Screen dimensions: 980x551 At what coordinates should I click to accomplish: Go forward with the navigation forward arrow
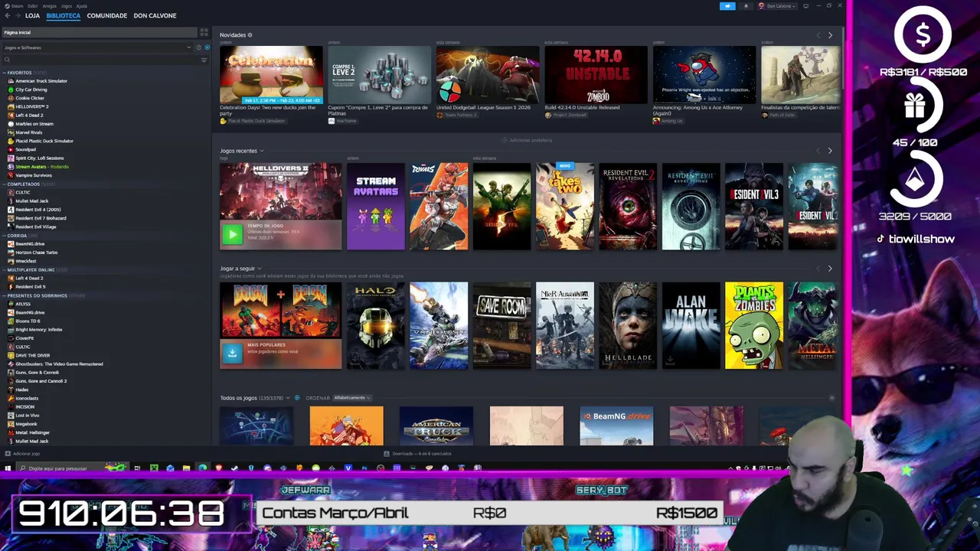(x=18, y=15)
